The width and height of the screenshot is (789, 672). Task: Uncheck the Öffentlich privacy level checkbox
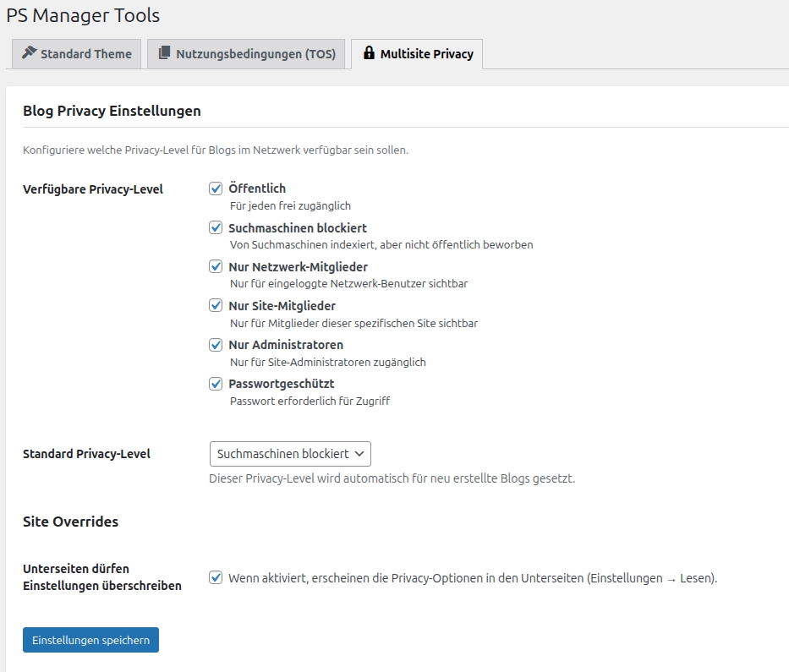tap(216, 188)
